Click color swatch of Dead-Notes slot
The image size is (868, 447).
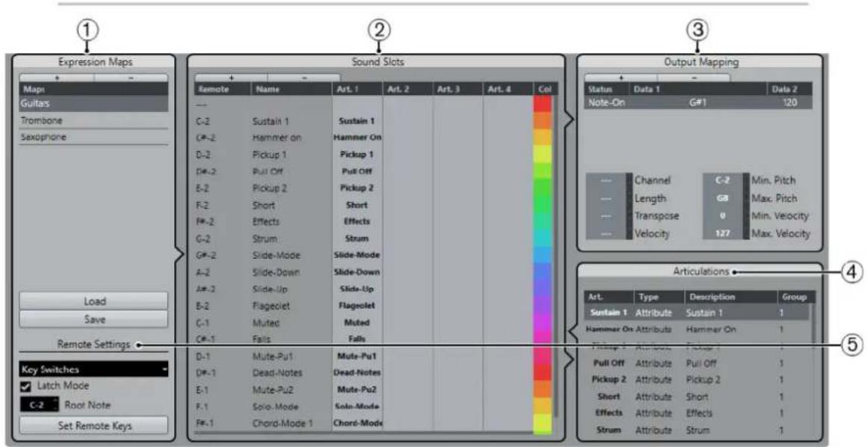pos(542,373)
